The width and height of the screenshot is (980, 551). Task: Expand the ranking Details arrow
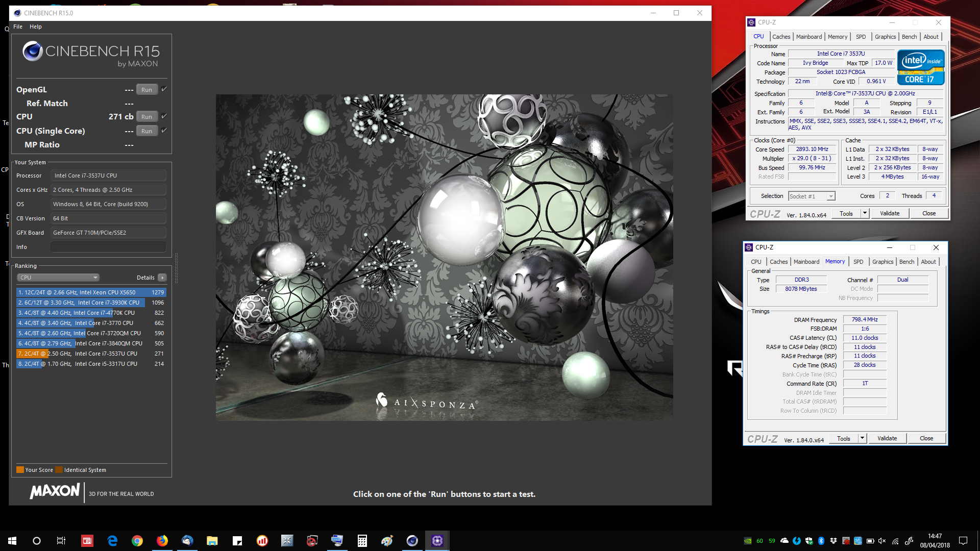(162, 278)
